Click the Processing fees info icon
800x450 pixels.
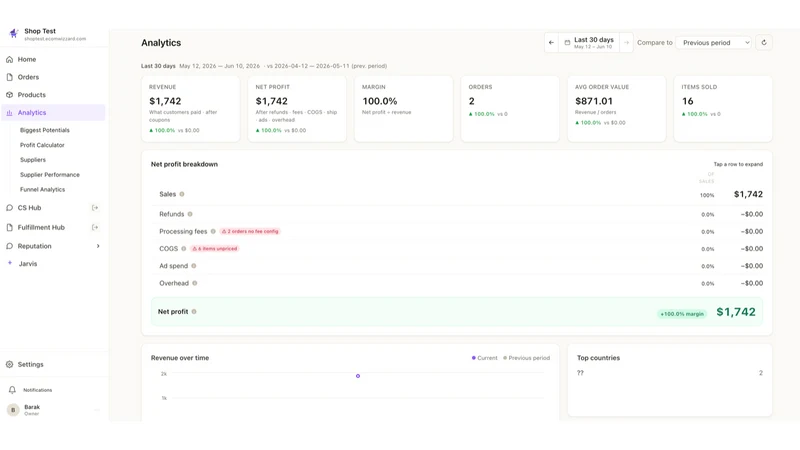tap(213, 232)
